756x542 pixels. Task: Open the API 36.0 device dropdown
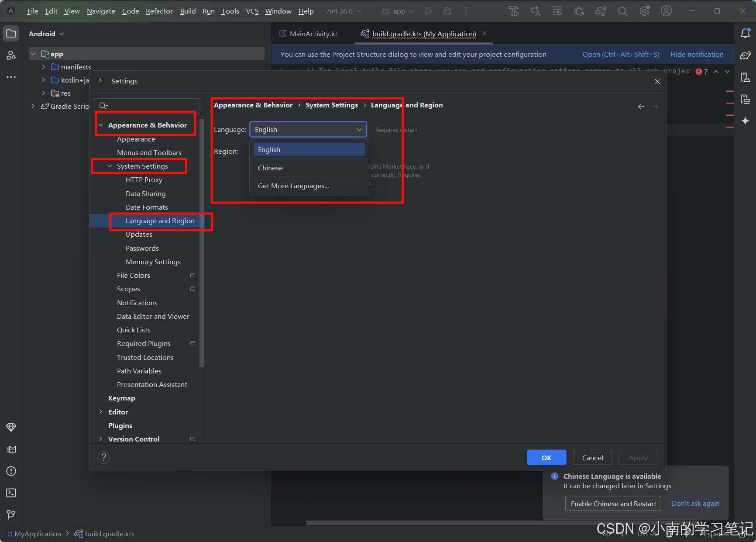coord(344,11)
